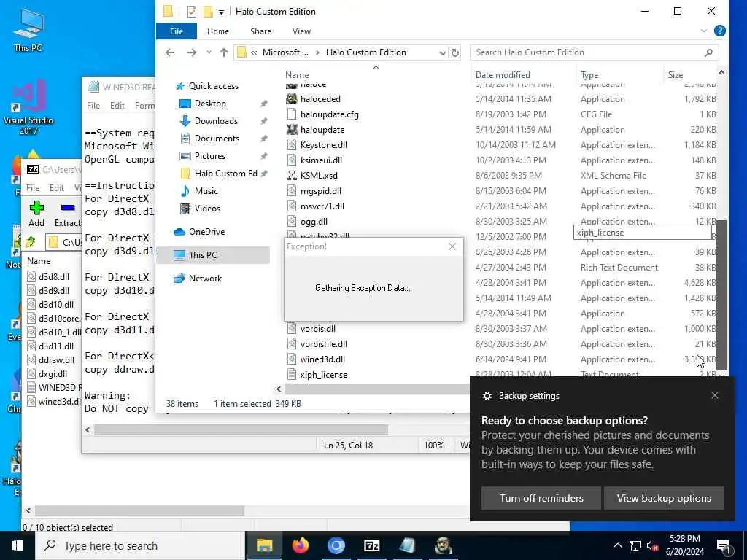Select vorbisfile.dll file

[323, 344]
